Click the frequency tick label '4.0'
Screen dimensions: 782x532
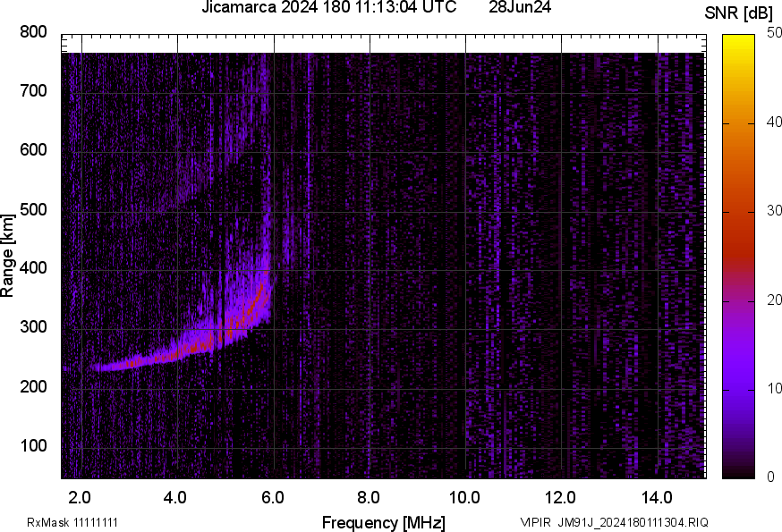coord(175,497)
